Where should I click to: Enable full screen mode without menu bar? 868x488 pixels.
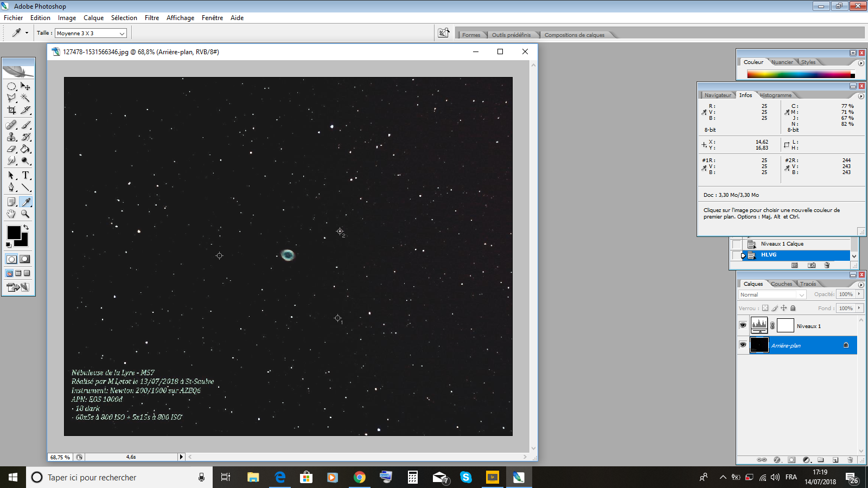point(27,273)
